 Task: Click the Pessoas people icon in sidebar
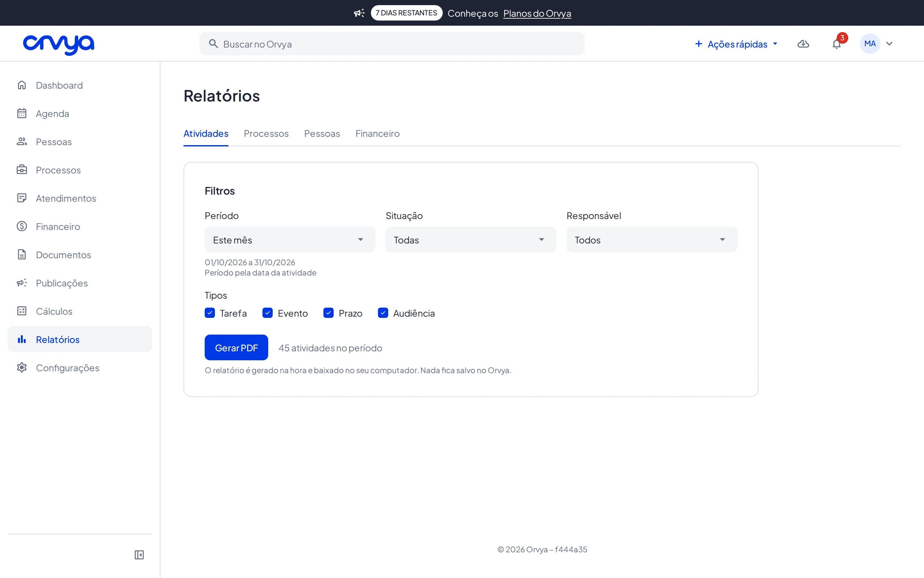(x=22, y=141)
